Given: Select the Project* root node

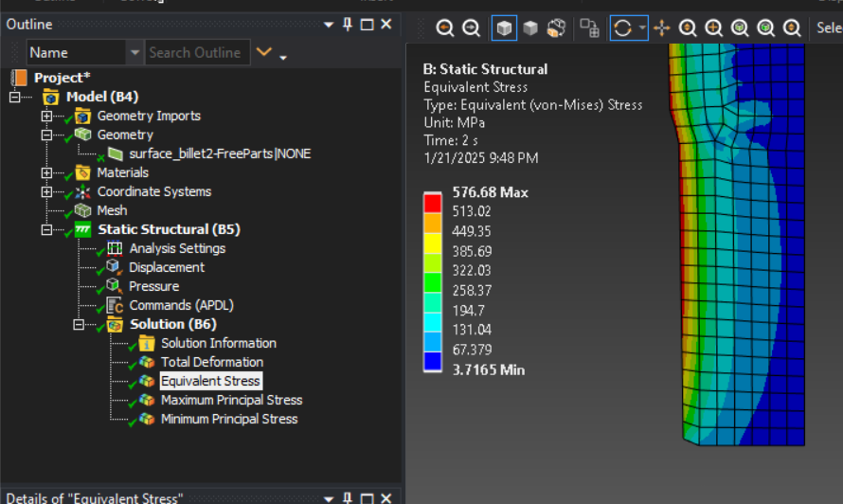Looking at the screenshot, I should click(62, 78).
